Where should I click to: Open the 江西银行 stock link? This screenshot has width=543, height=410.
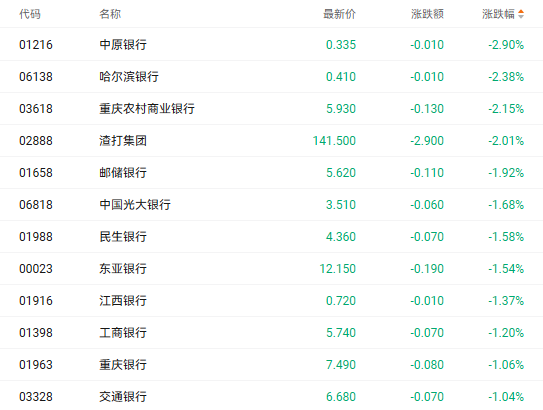tap(123, 301)
